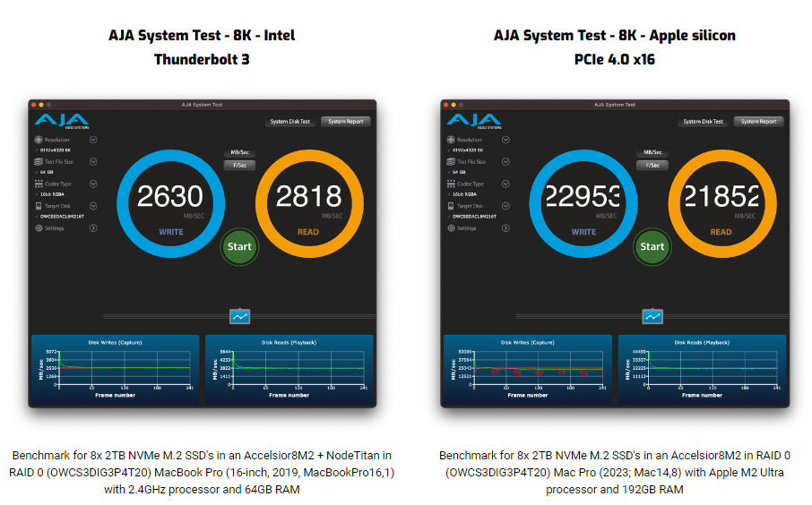Screen dimensions: 812x505
Task: Click 8192x4320 8K value in Intel window
Action: coord(56,150)
